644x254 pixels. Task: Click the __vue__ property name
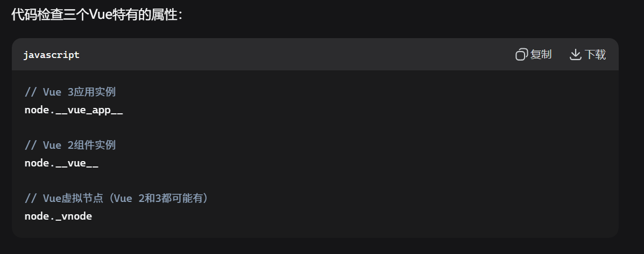tap(77, 163)
